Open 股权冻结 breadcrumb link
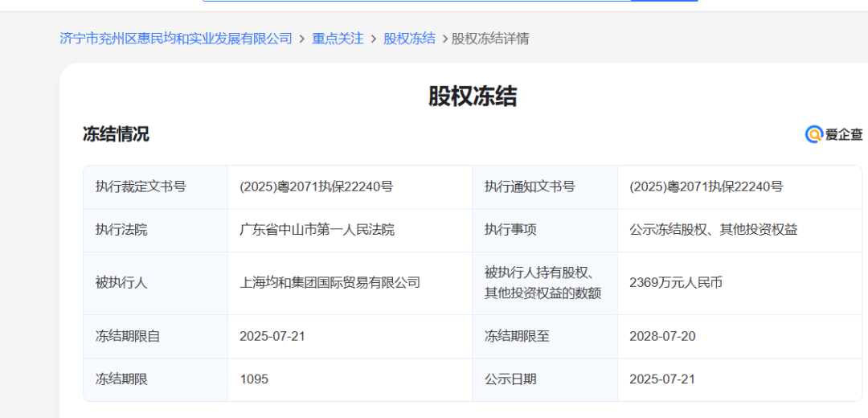Viewport: 868px width, 418px height. tap(410, 39)
